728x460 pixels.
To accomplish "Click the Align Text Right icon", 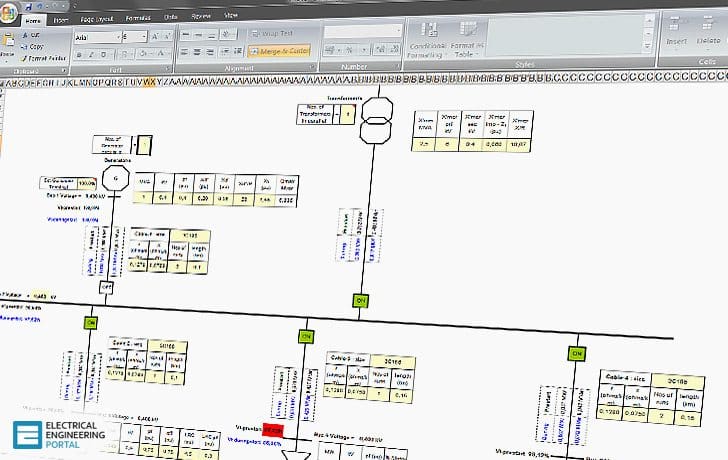I will [210, 52].
